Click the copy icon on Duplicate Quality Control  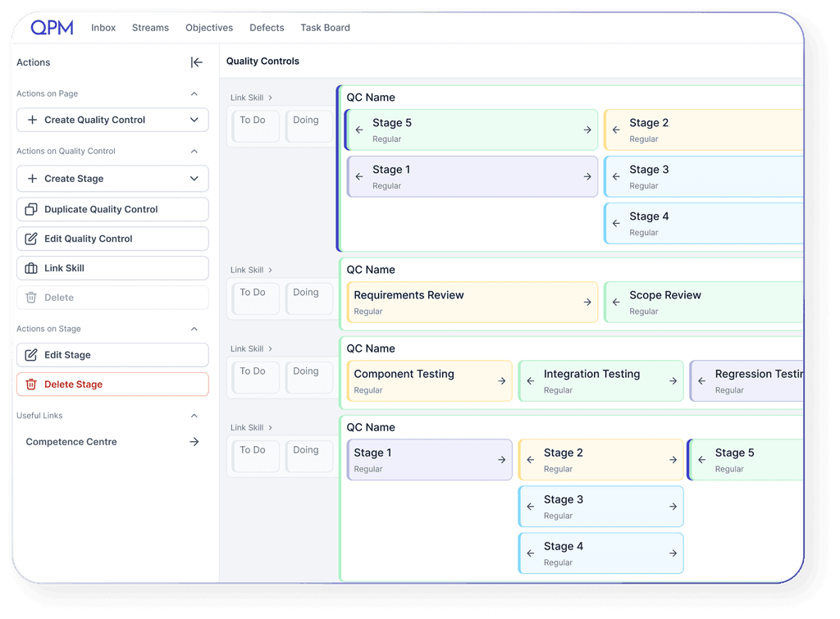pos(30,209)
